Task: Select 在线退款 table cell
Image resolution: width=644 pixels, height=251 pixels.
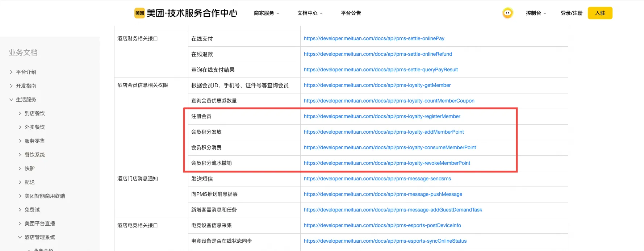Action: pos(244,54)
